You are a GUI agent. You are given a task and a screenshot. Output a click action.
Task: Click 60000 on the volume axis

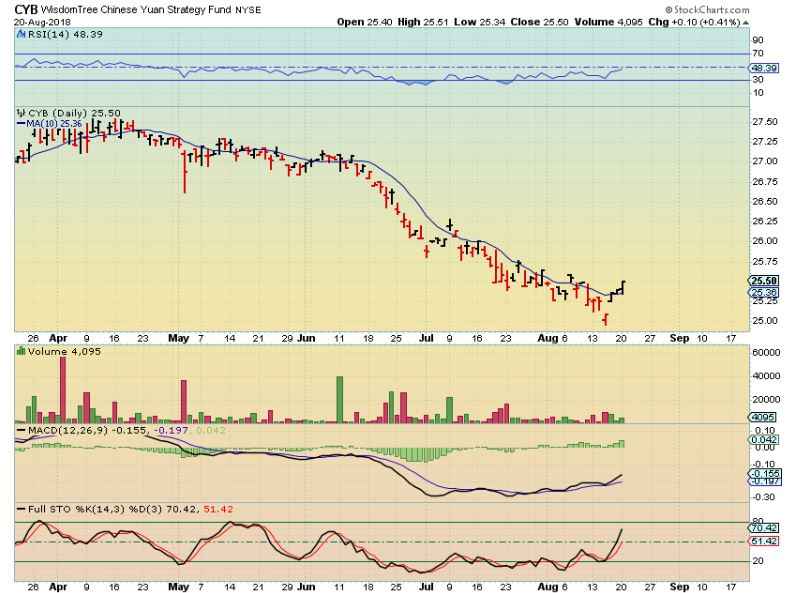pyautogui.click(x=767, y=353)
